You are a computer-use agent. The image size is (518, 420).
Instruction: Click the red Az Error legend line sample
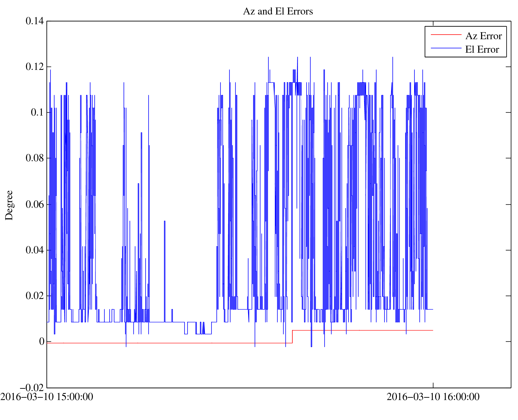click(446, 34)
